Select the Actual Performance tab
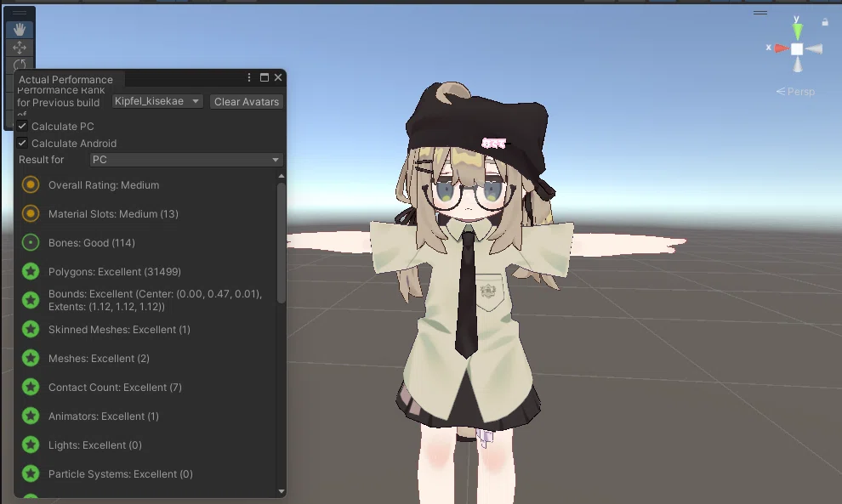 66,79
